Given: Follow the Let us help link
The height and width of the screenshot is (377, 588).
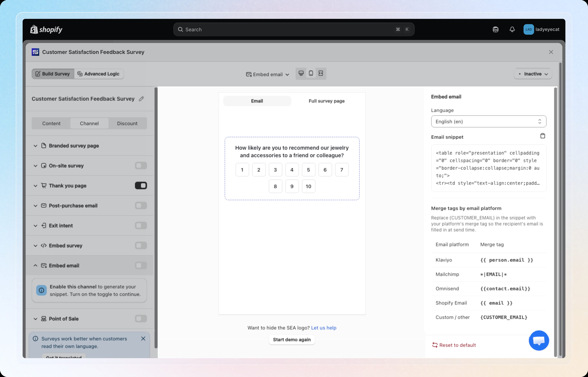Looking at the screenshot, I should pyautogui.click(x=323, y=328).
